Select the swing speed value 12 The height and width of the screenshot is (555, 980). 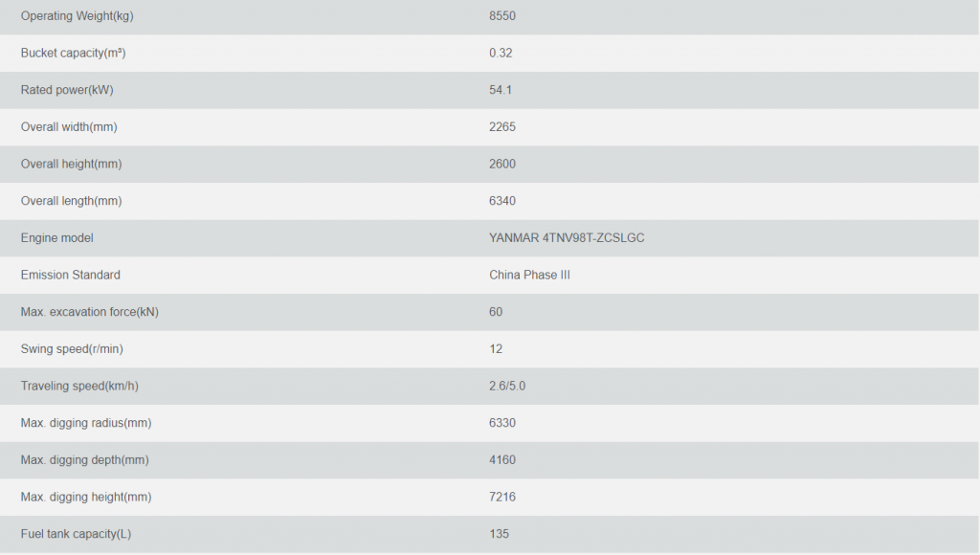click(496, 348)
